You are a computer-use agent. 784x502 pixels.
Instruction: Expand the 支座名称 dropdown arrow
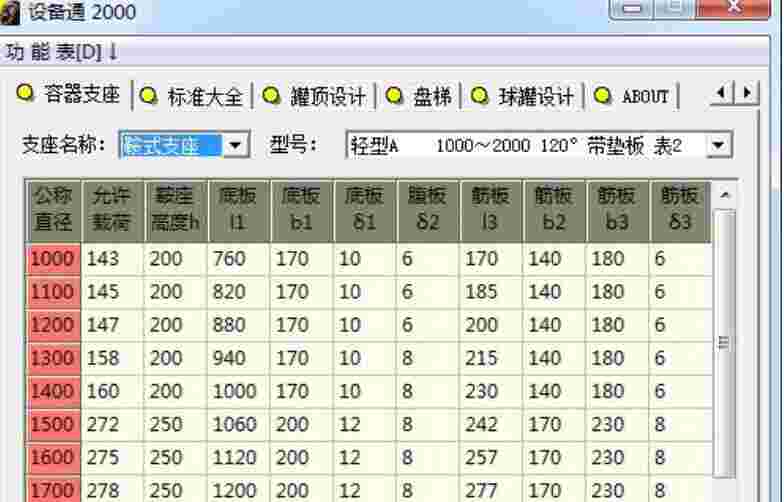pos(235,146)
